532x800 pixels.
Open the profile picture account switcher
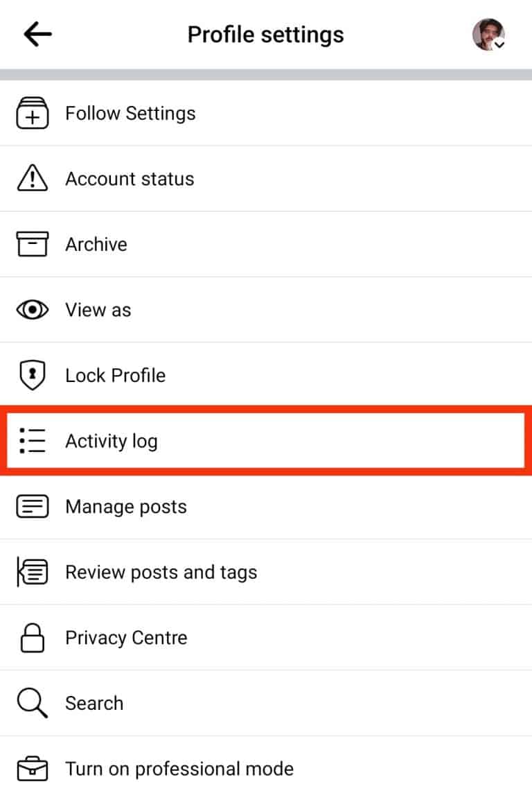[488, 35]
